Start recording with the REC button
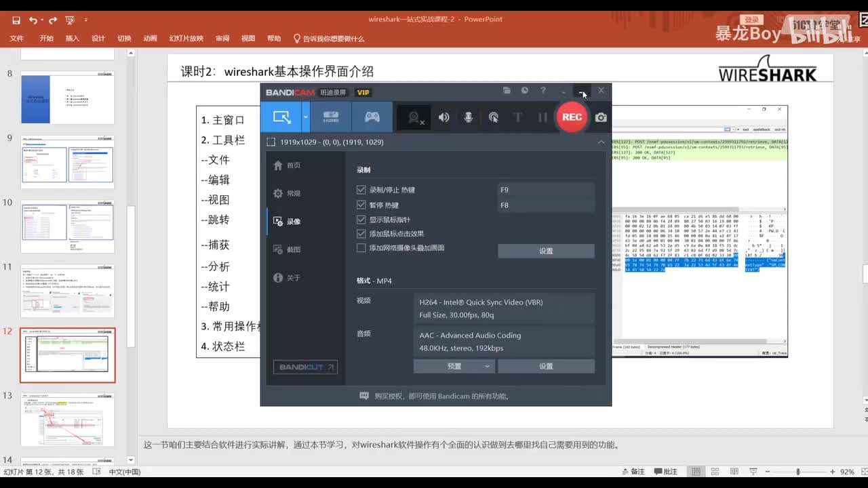The width and height of the screenshot is (868, 488). pos(572,117)
